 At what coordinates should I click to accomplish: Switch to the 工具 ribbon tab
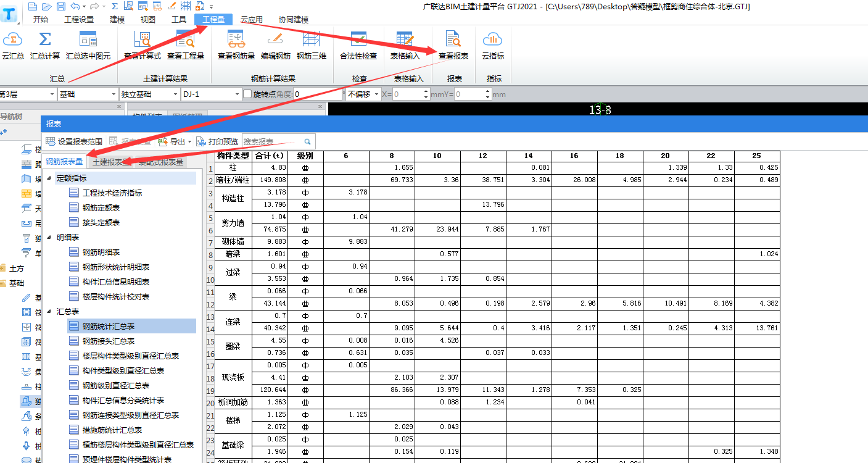179,19
